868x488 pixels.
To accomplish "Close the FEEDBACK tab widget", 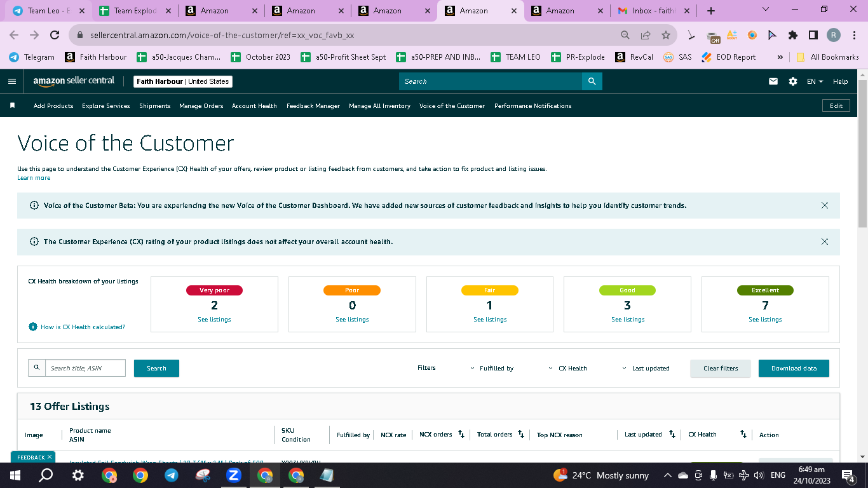I will click(50, 457).
